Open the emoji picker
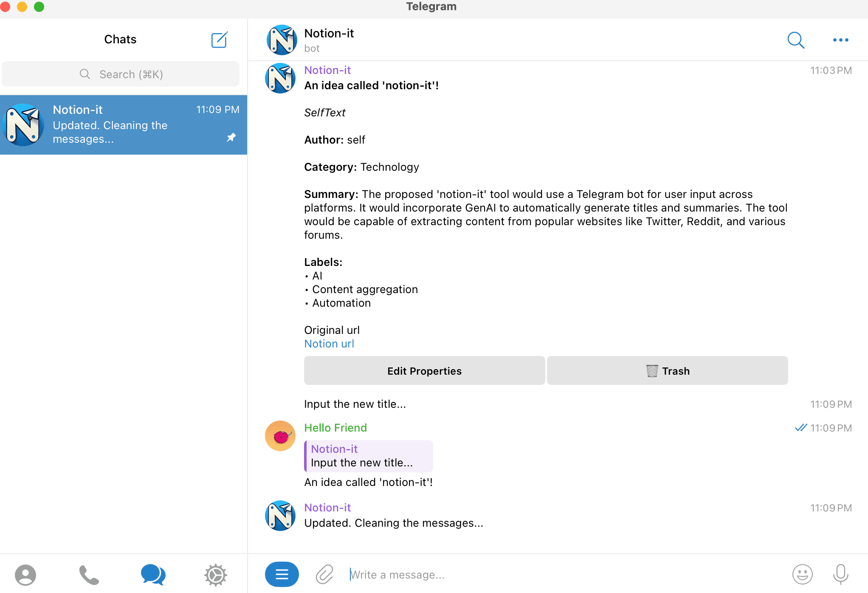The image size is (868, 593). [x=802, y=574]
